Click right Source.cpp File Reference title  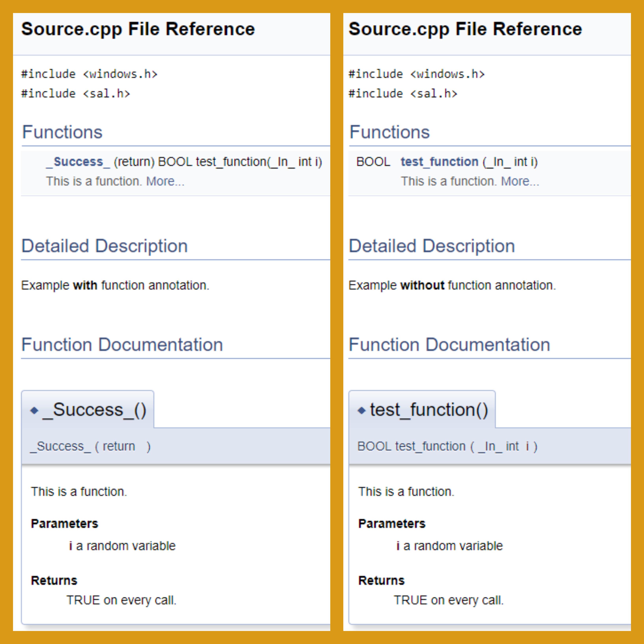[x=465, y=29]
